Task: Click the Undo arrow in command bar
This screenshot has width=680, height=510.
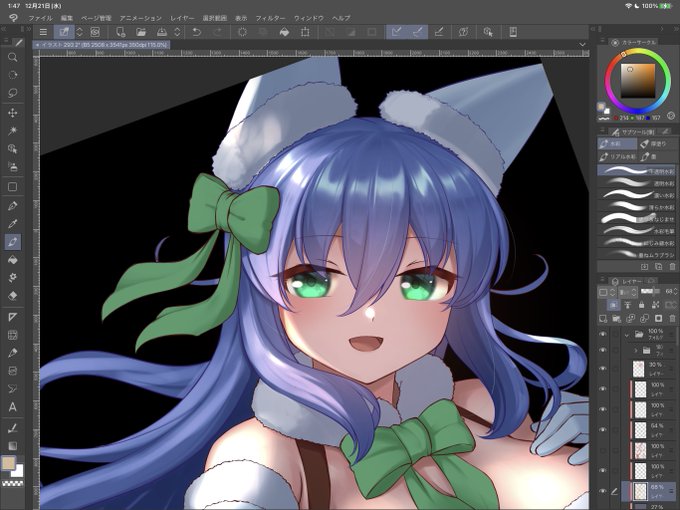Action: pyautogui.click(x=196, y=32)
